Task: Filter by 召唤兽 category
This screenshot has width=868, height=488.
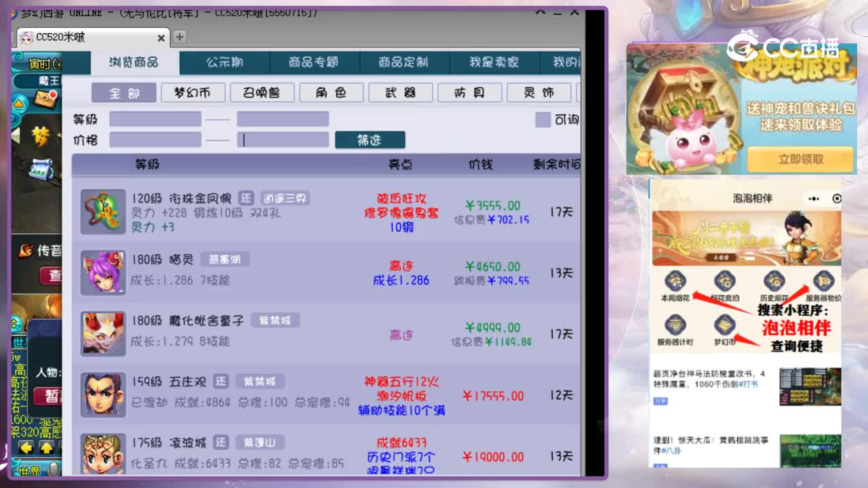Action: point(262,93)
